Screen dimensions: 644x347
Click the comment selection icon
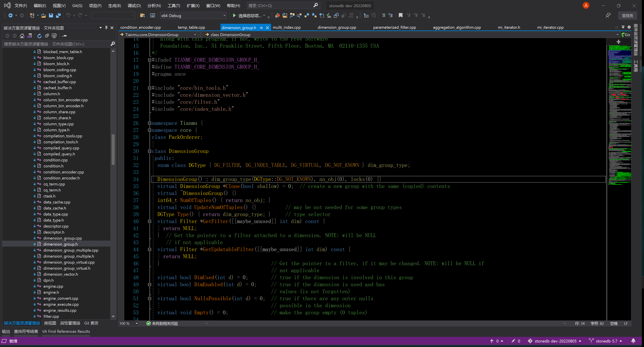tap(383, 16)
